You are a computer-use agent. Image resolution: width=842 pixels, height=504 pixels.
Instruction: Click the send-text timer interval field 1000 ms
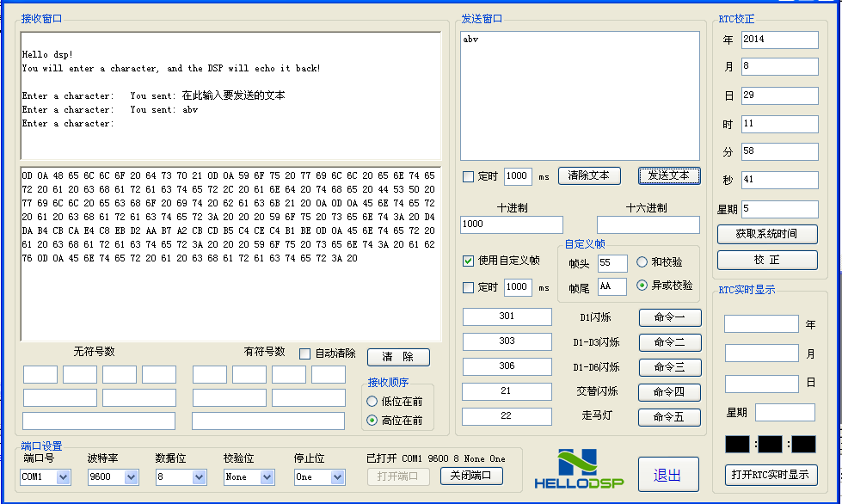point(519,176)
